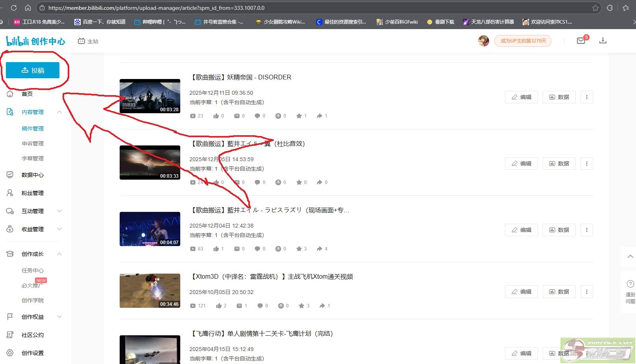Go to 粉丝管理 in sidebar
This screenshot has height=364, width=636.
pyautogui.click(x=33, y=193)
